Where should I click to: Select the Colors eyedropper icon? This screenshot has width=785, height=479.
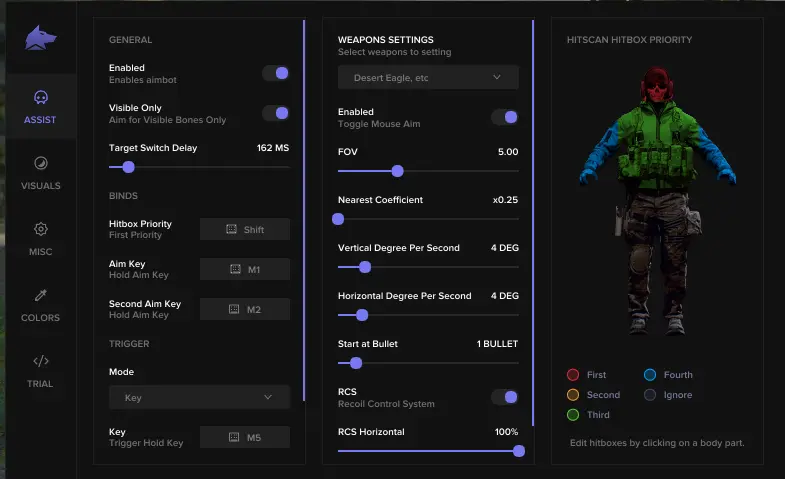point(41,295)
